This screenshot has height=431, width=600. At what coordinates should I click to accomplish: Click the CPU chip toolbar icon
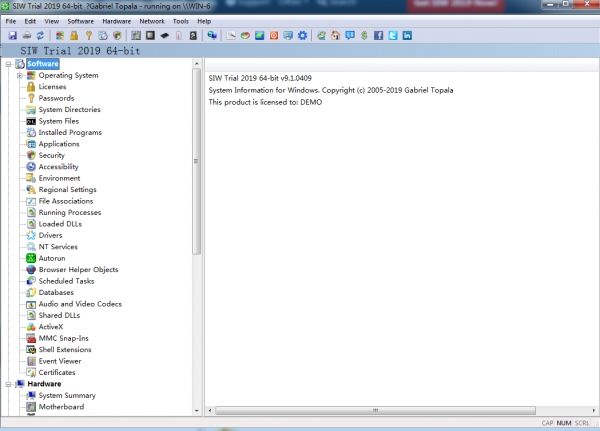pyautogui.click(x=150, y=36)
